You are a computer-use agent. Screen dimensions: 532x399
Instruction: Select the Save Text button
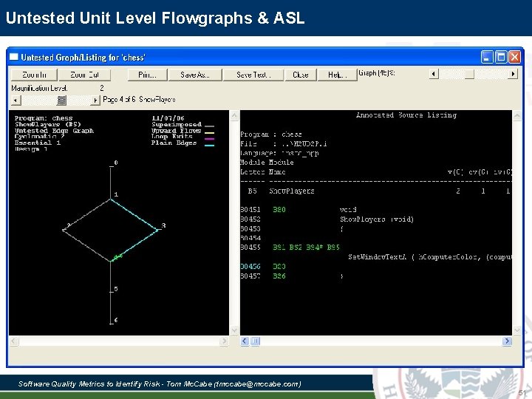pyautogui.click(x=253, y=75)
